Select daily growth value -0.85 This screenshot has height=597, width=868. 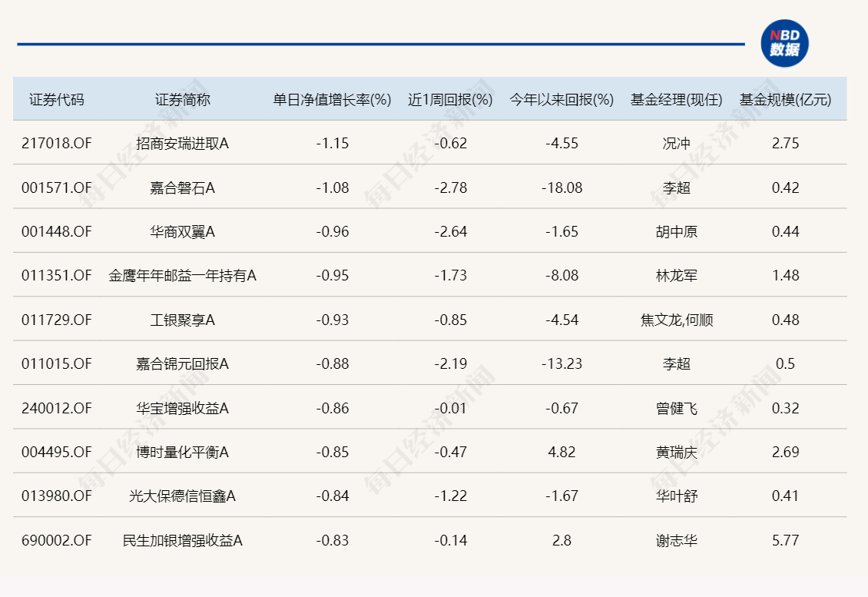pos(332,452)
